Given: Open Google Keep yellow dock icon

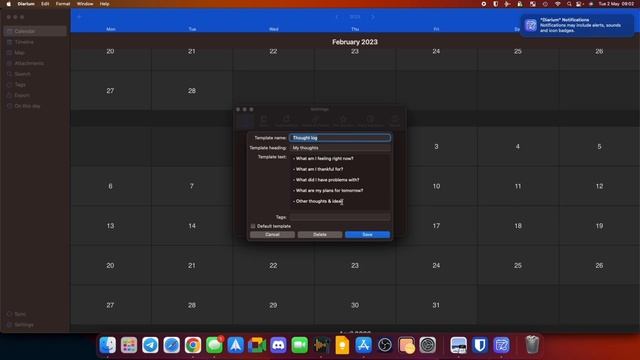Looking at the screenshot, I should point(342,345).
